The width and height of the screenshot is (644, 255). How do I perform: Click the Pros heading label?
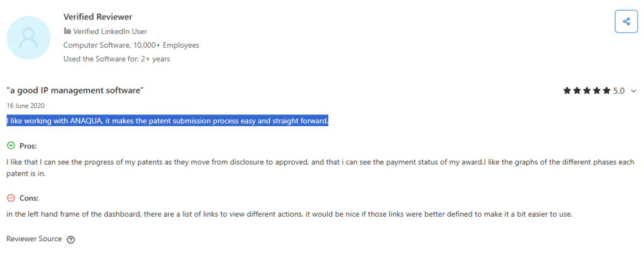tap(28, 146)
